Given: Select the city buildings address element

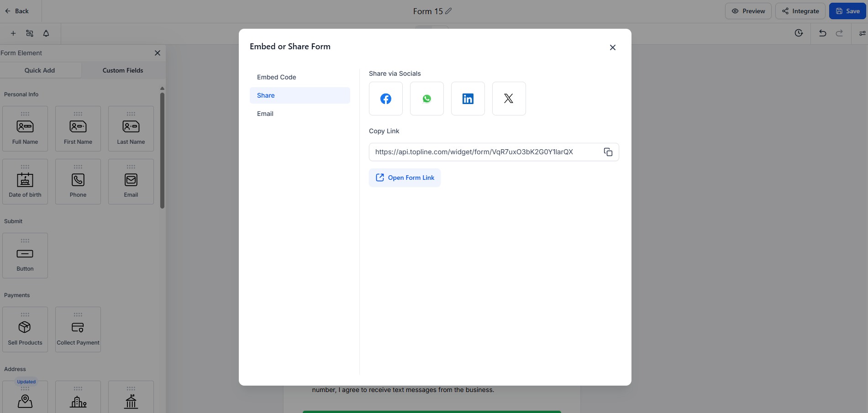Looking at the screenshot, I should click(x=78, y=397).
